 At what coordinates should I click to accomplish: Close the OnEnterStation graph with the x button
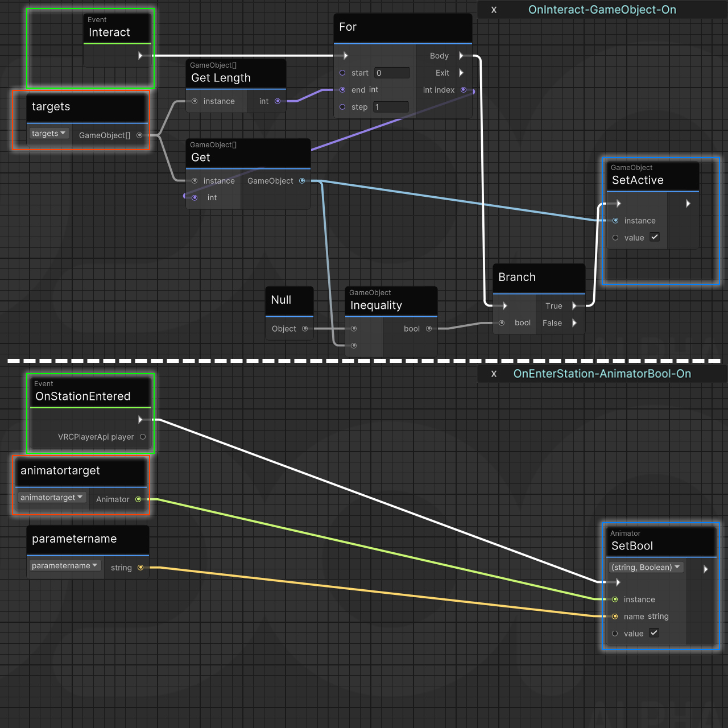494,374
